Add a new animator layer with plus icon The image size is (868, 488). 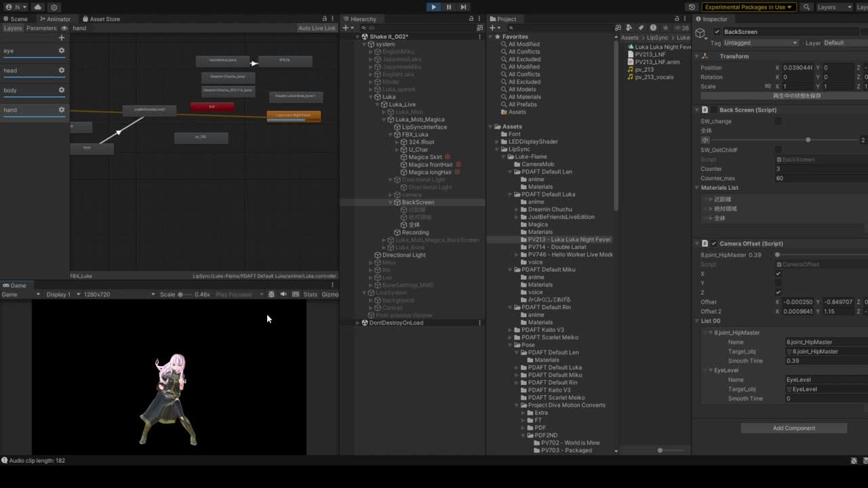(61, 38)
